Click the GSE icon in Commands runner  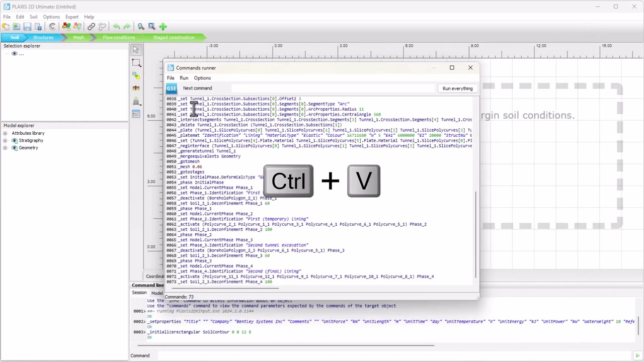(x=172, y=88)
